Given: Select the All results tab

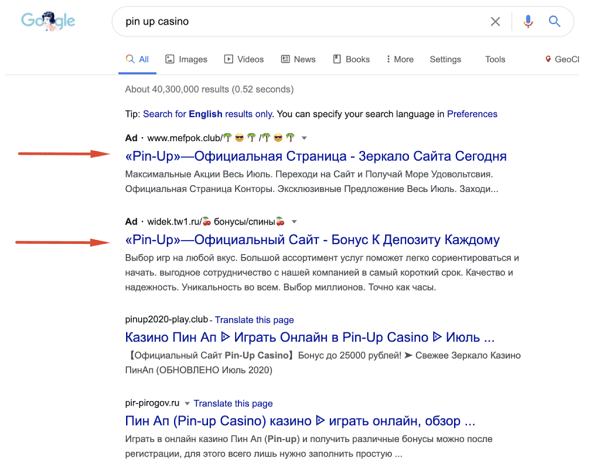Looking at the screenshot, I should 137,59.
